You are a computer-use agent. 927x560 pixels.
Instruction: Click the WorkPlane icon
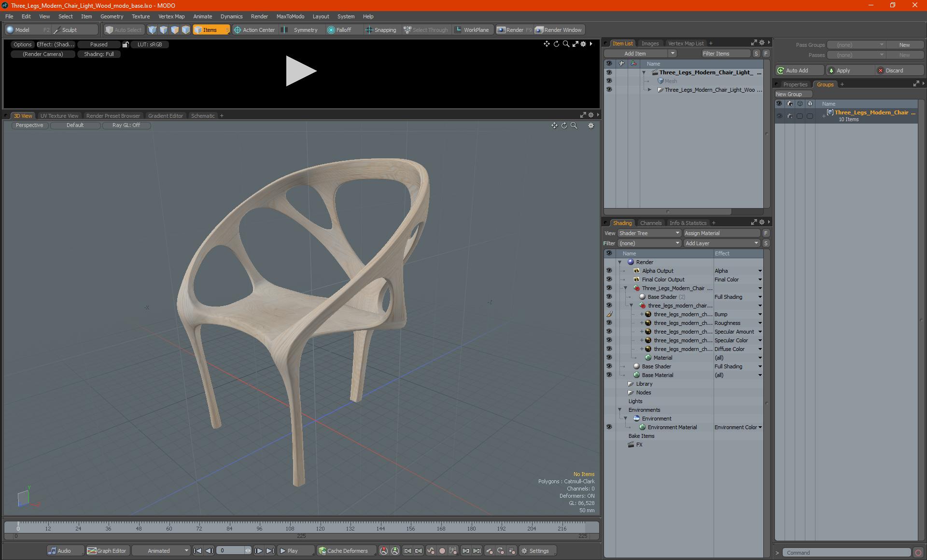click(x=458, y=30)
